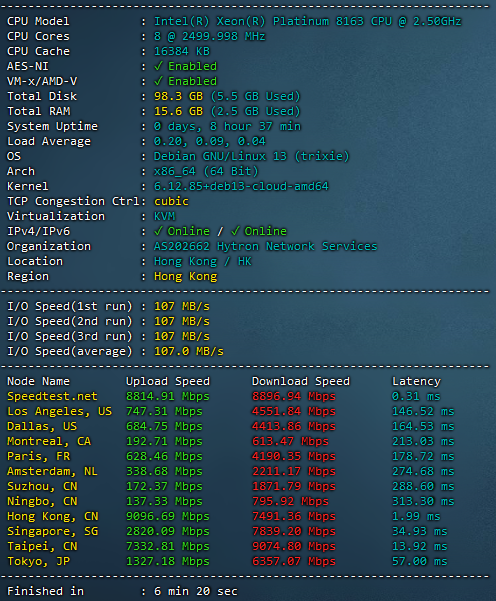496x601 pixels.
Task: Click the Hong Kong upload speed 9096.69 Mbps
Action: (168, 516)
